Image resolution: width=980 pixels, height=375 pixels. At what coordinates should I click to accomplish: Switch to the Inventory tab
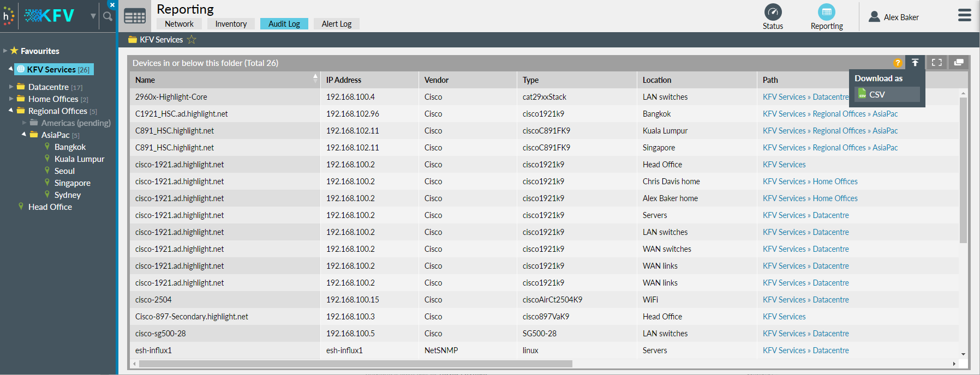click(231, 24)
